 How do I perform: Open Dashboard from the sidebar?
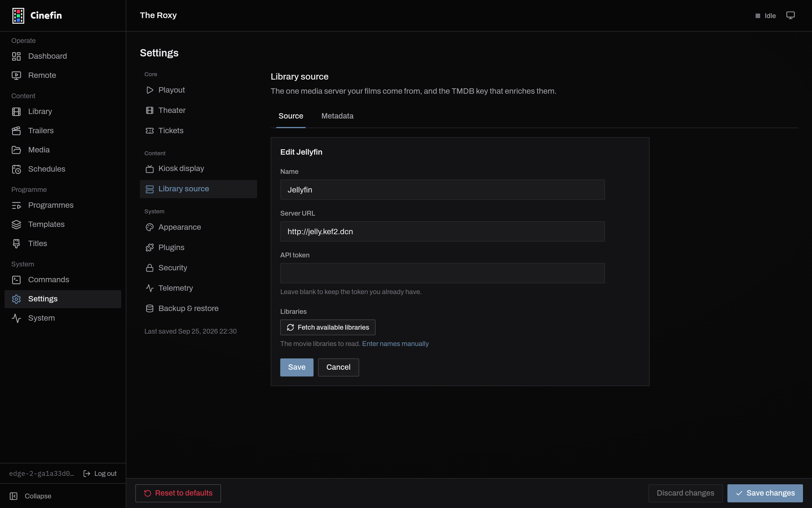pyautogui.click(x=63, y=56)
